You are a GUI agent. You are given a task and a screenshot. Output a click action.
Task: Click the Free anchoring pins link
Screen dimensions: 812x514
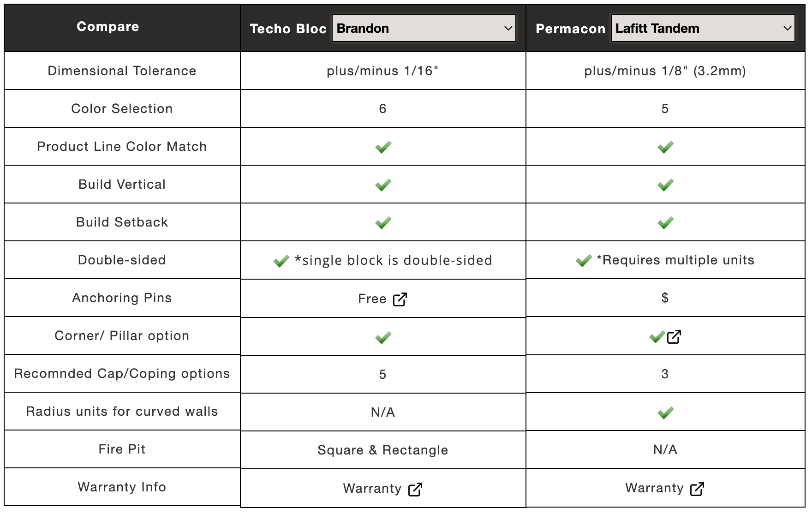click(x=372, y=299)
